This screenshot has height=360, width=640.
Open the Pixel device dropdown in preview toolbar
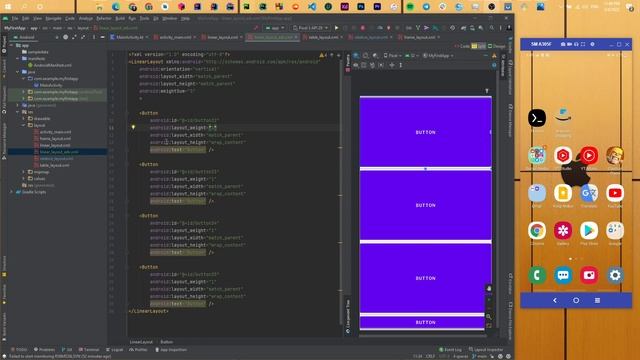point(392,56)
